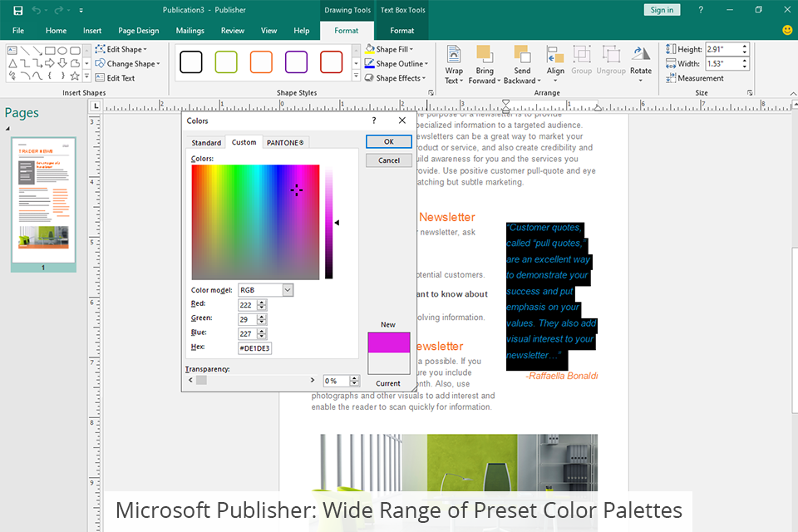This screenshot has height=532, width=798.
Task: Select the Elbow Arrow Connector shape
Action: (37, 63)
